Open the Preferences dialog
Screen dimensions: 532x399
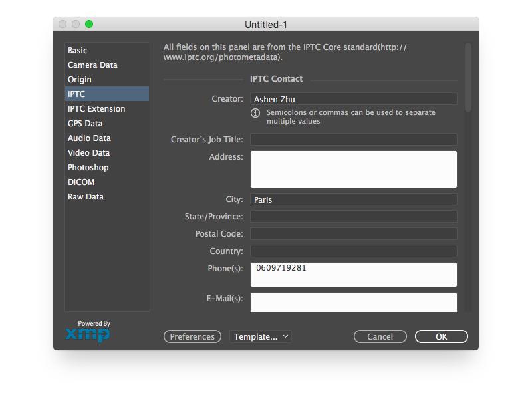point(192,336)
